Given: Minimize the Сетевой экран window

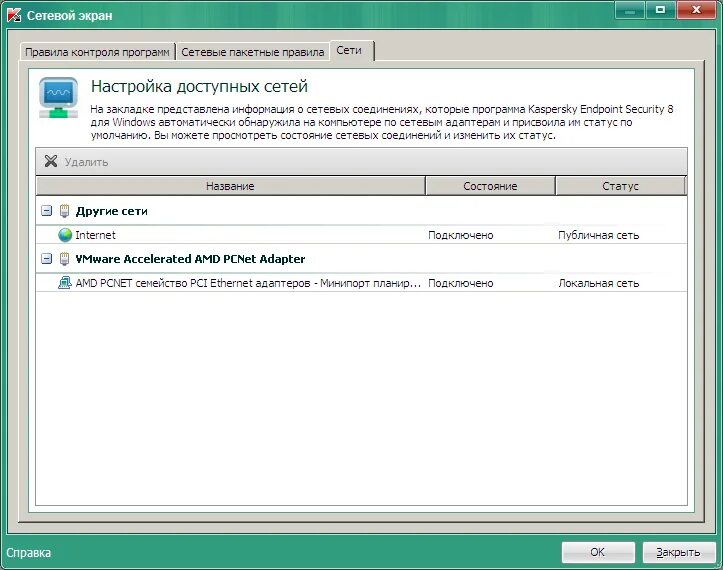Looking at the screenshot, I should 629,10.
